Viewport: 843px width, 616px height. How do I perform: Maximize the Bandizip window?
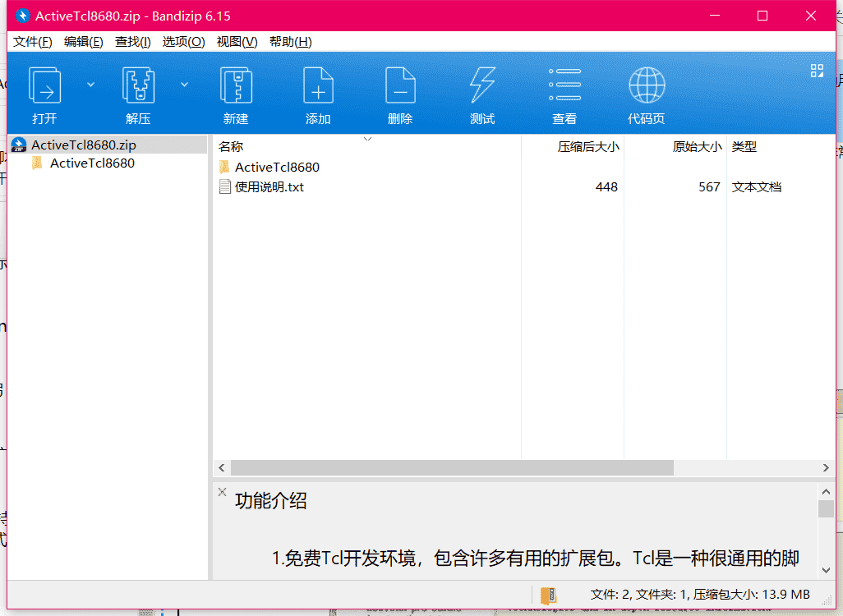[x=762, y=16]
